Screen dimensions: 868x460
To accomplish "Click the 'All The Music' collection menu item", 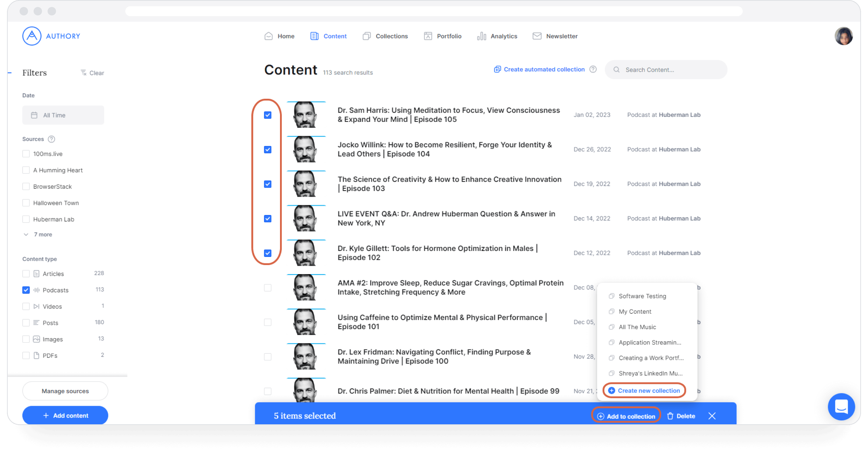I will 637,327.
